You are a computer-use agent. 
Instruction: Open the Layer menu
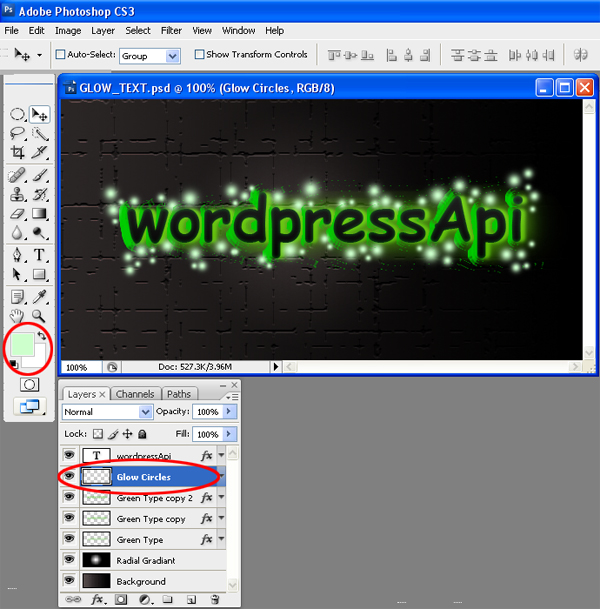click(x=103, y=30)
